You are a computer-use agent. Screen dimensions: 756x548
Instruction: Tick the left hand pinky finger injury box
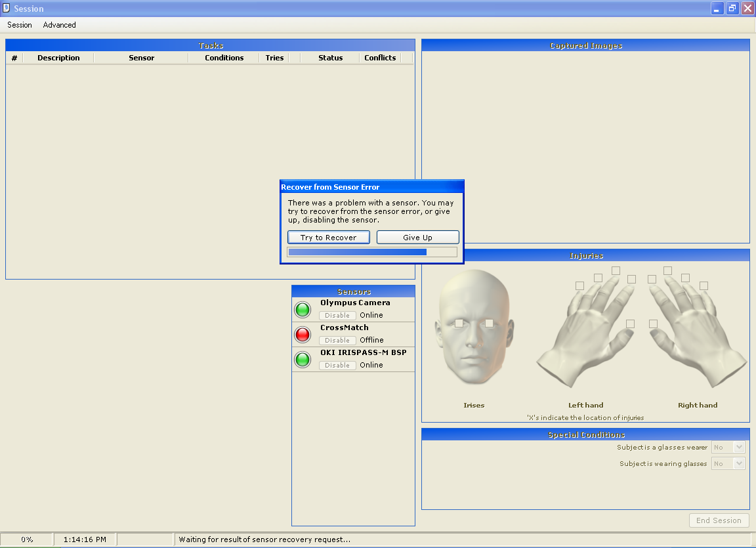579,285
